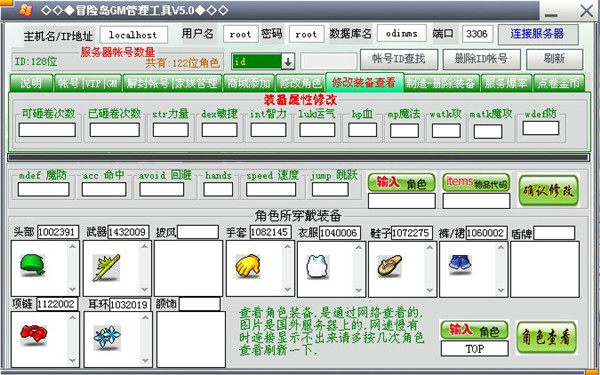Click the 密码 password field
Screen dimensions: 600x375
(x=307, y=34)
